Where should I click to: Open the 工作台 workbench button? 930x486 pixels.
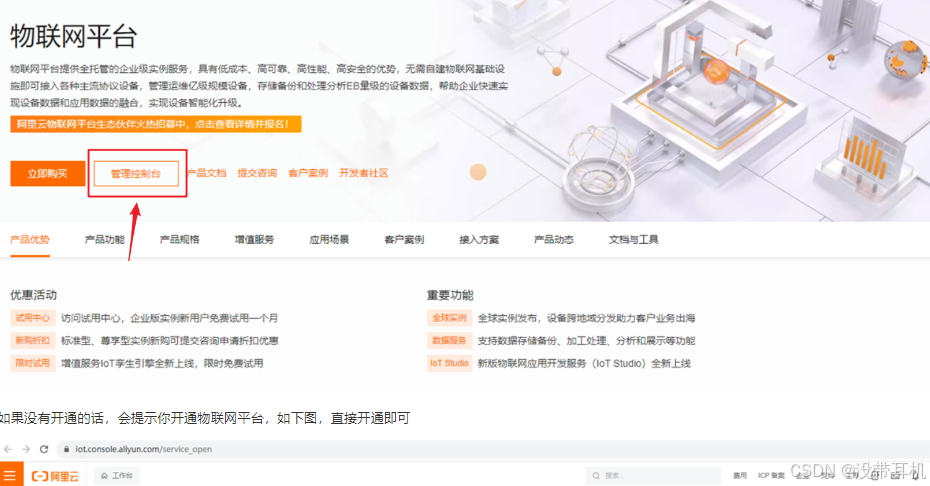(117, 475)
